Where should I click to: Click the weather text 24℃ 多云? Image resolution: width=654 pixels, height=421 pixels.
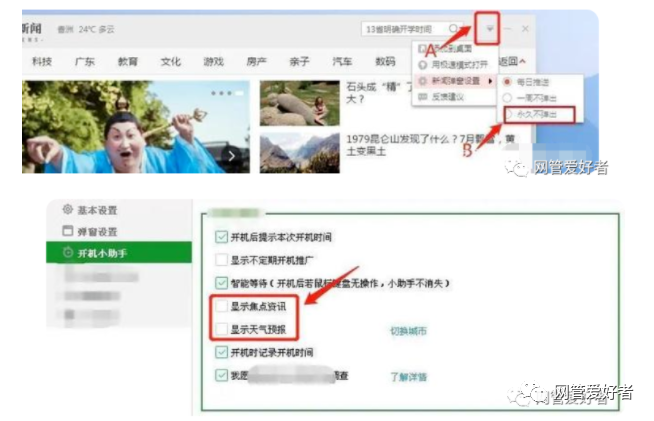[96, 29]
